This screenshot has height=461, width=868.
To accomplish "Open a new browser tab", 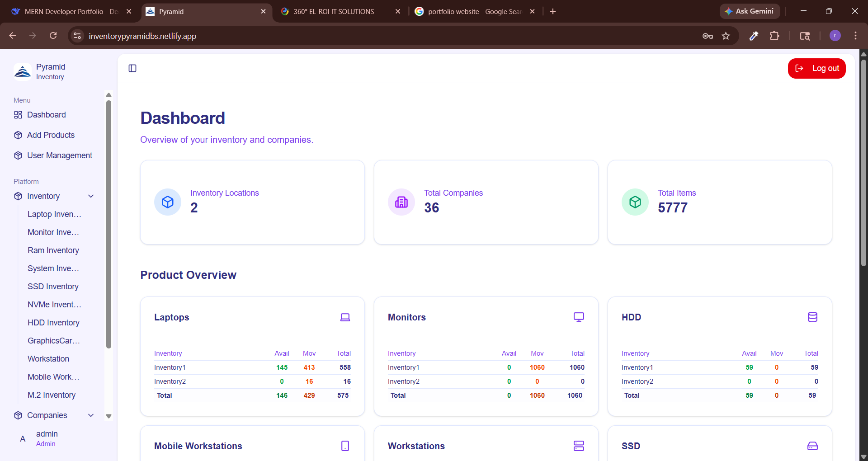I will pyautogui.click(x=552, y=11).
